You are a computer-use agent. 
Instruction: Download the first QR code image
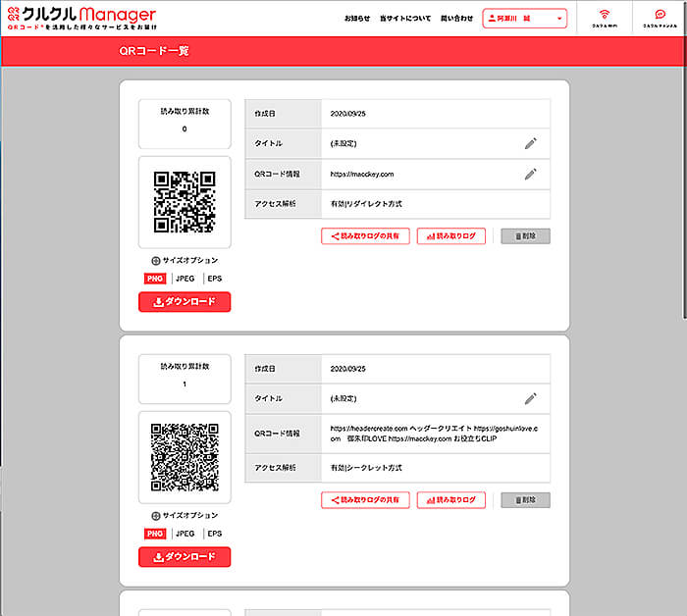(x=185, y=302)
